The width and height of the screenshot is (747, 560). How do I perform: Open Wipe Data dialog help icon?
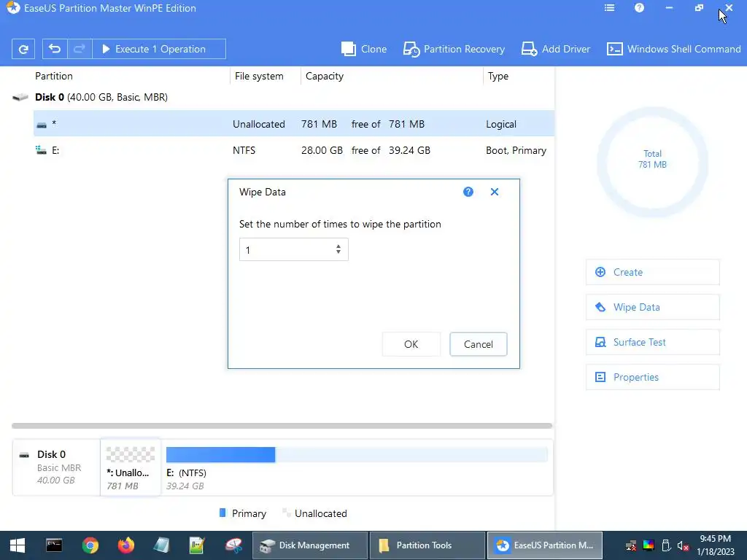[468, 192]
